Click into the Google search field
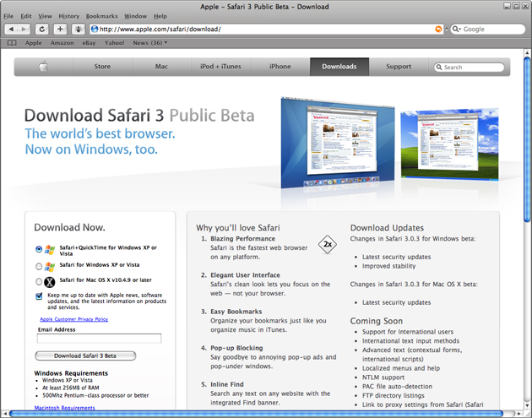The width and height of the screenshot is (532, 418). tap(488, 30)
